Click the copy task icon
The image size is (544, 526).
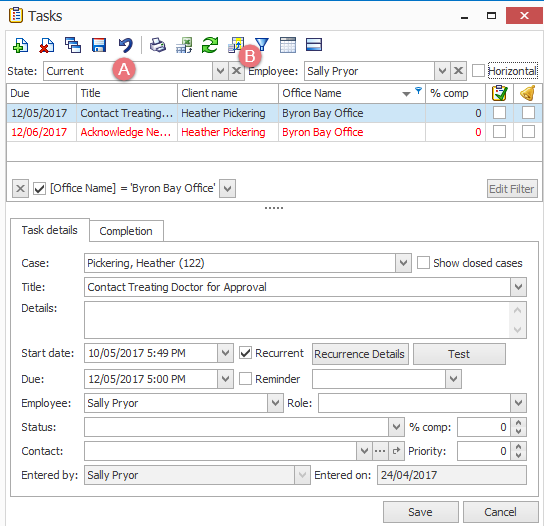point(73,45)
